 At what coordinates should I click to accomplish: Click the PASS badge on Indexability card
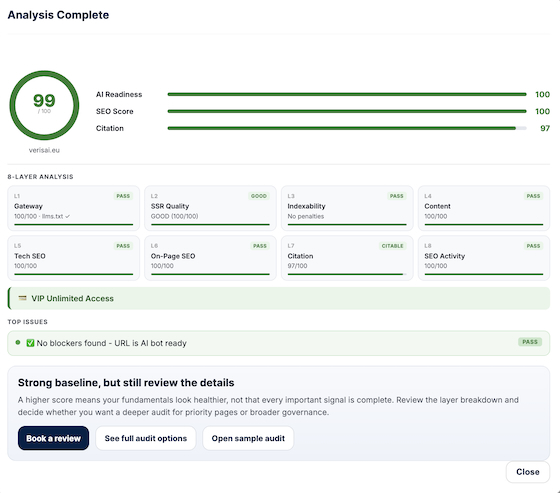pos(397,196)
